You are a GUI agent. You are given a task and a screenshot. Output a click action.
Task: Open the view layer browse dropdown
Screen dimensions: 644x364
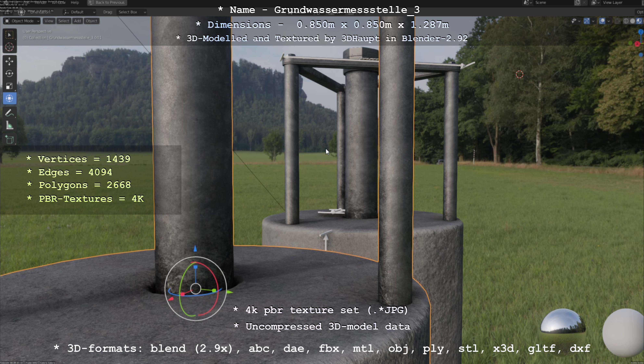click(595, 2)
